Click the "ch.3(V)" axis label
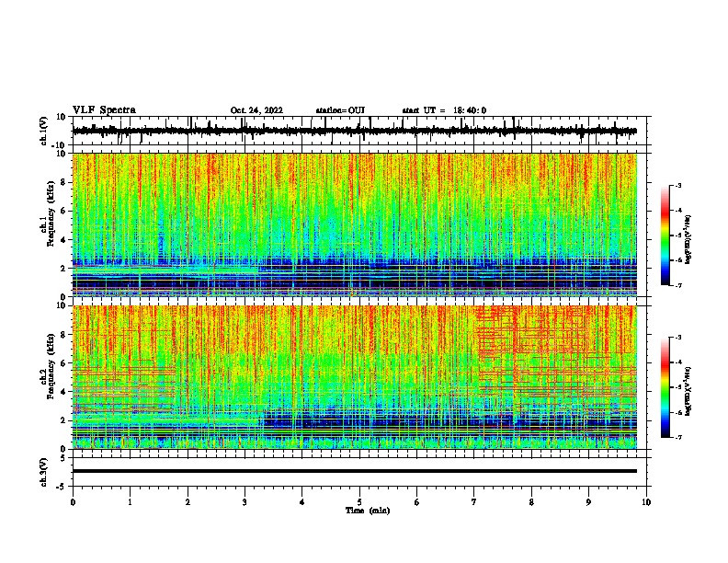The height and width of the screenshot is (563, 728). [x=43, y=472]
